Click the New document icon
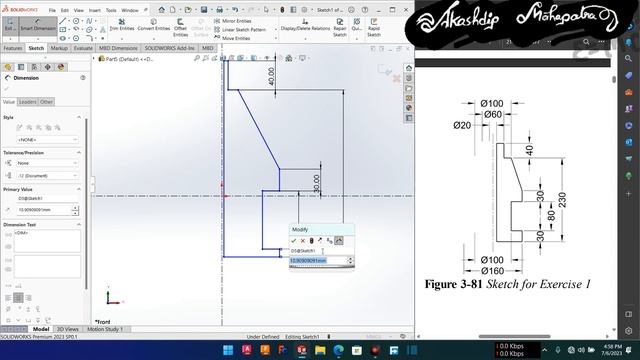The width and height of the screenshot is (640, 360). point(173,9)
